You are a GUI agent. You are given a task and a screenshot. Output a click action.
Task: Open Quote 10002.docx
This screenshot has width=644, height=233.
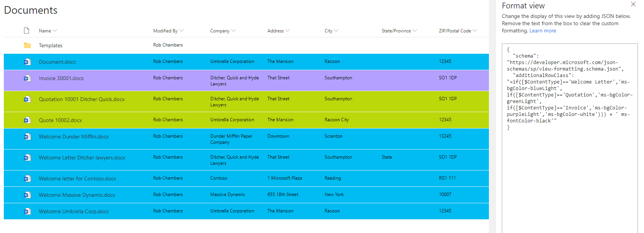[x=60, y=120]
